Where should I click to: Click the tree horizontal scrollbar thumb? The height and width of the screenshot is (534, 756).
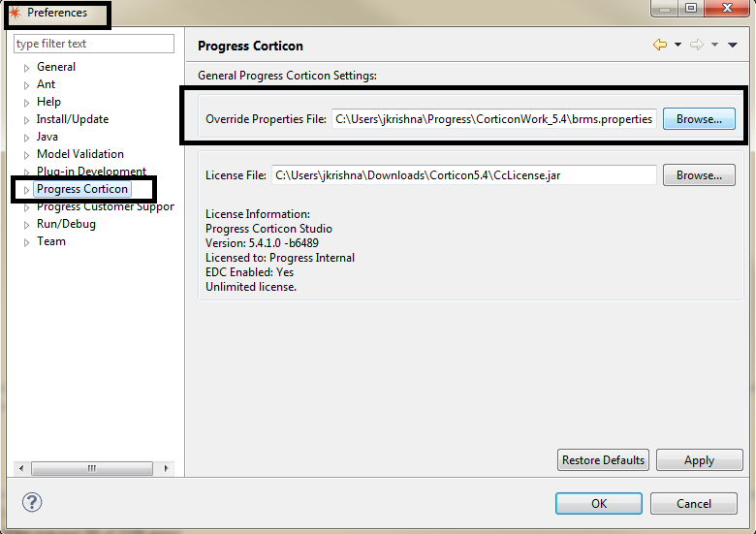[x=92, y=468]
